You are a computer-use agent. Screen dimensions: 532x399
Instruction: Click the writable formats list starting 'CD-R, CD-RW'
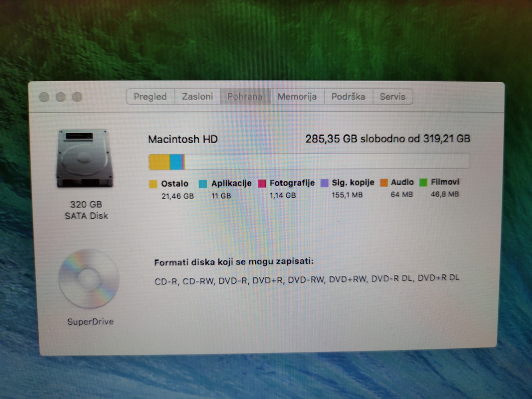pos(307,280)
